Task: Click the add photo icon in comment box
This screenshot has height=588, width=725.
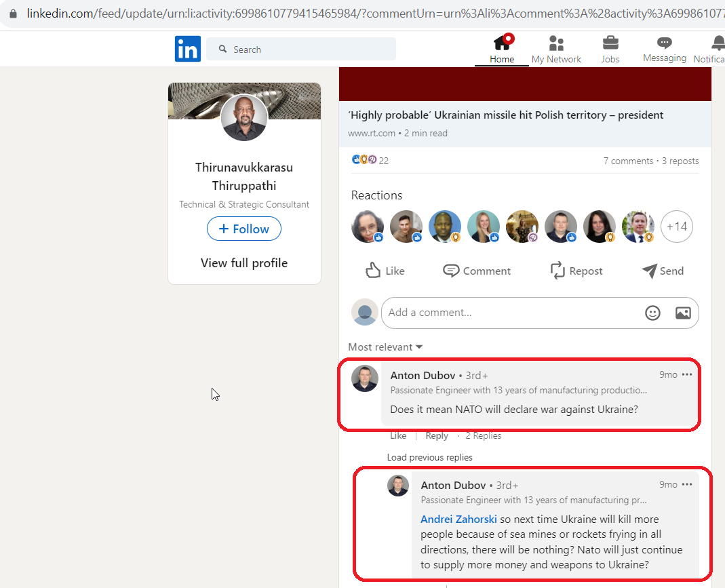Action: click(683, 313)
